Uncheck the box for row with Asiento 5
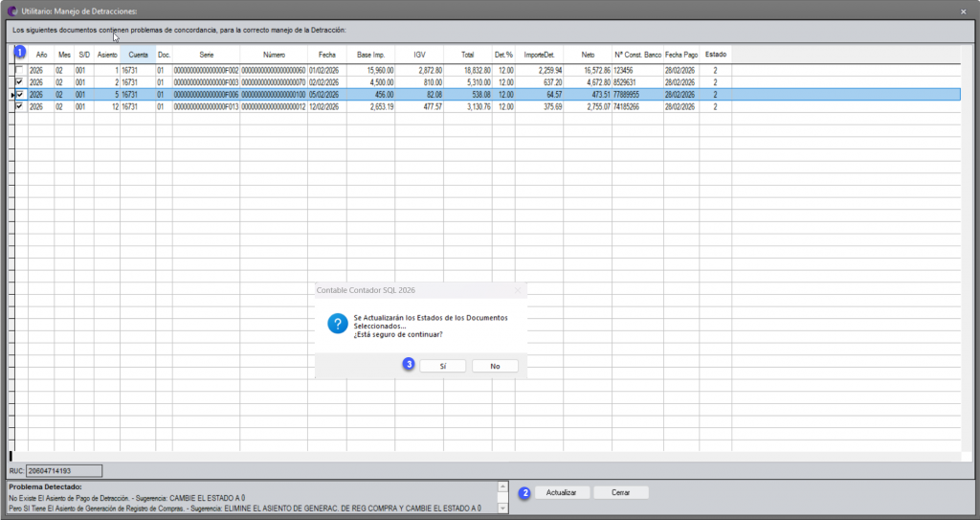This screenshot has width=980, height=520. (x=19, y=95)
